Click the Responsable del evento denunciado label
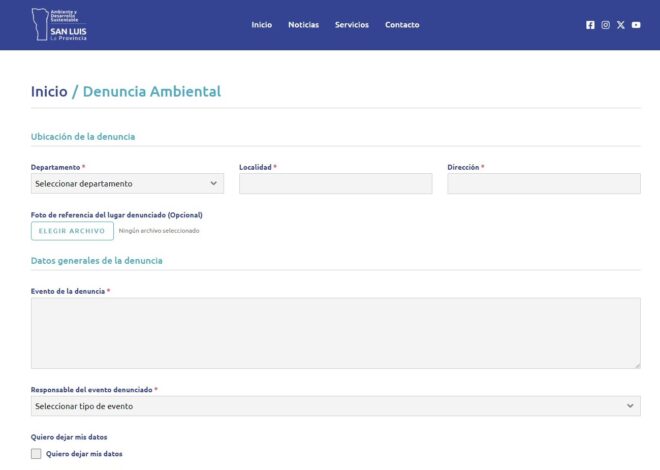Screen dimensions: 660x470 tap(91, 390)
